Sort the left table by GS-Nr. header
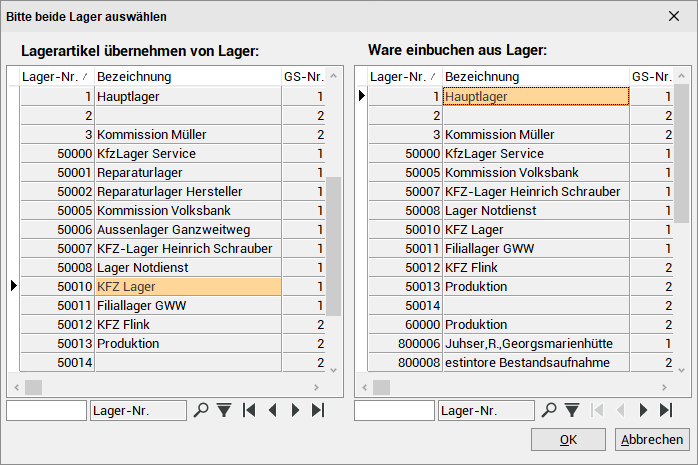Image resolution: width=698 pixels, height=465 pixels. pyautogui.click(x=304, y=77)
